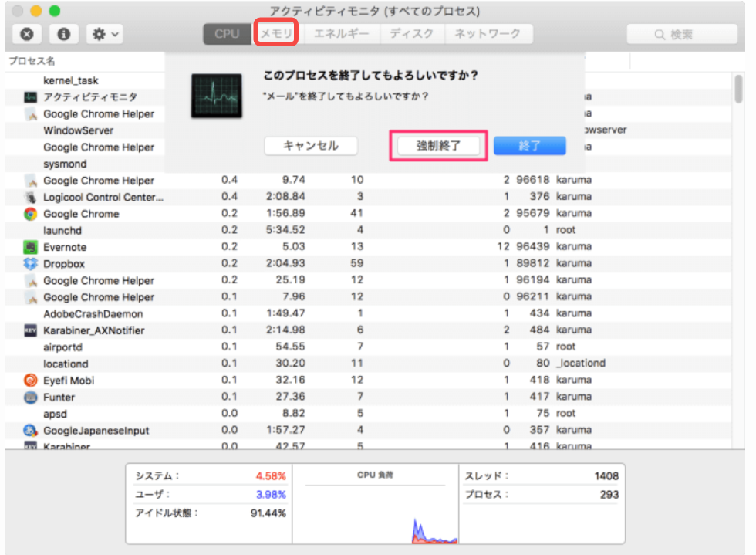756x555 pixels.
Task: Select the ディスク tab
Action: click(412, 34)
